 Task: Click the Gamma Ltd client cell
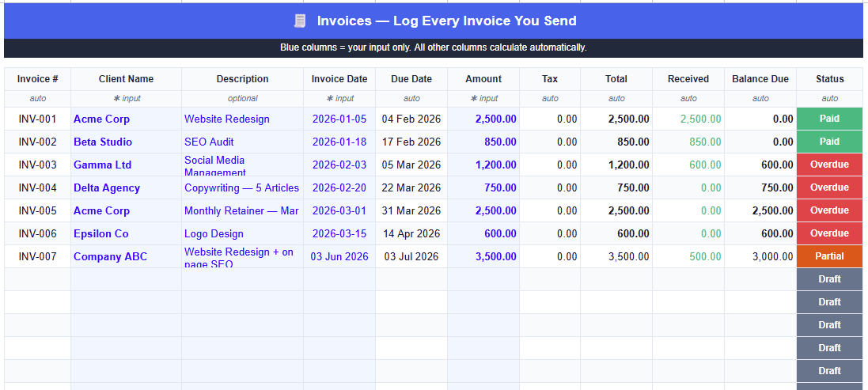[x=127, y=165]
